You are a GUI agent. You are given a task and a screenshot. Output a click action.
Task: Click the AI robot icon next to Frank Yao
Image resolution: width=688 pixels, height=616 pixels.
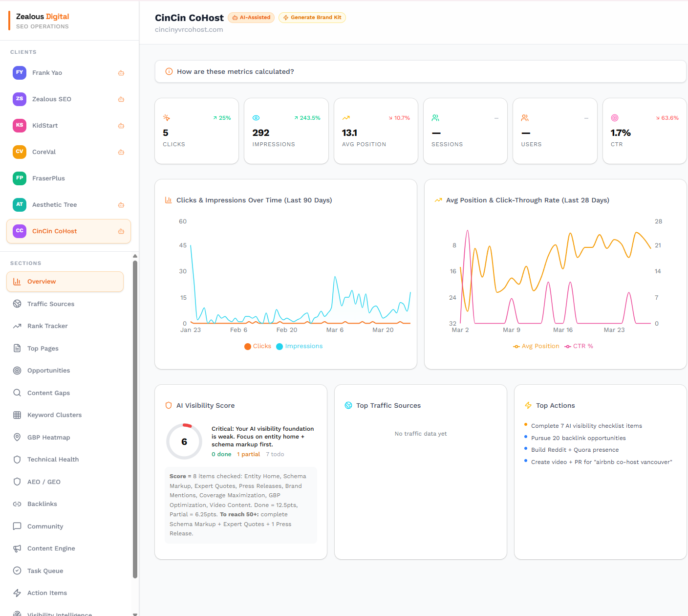(x=121, y=72)
